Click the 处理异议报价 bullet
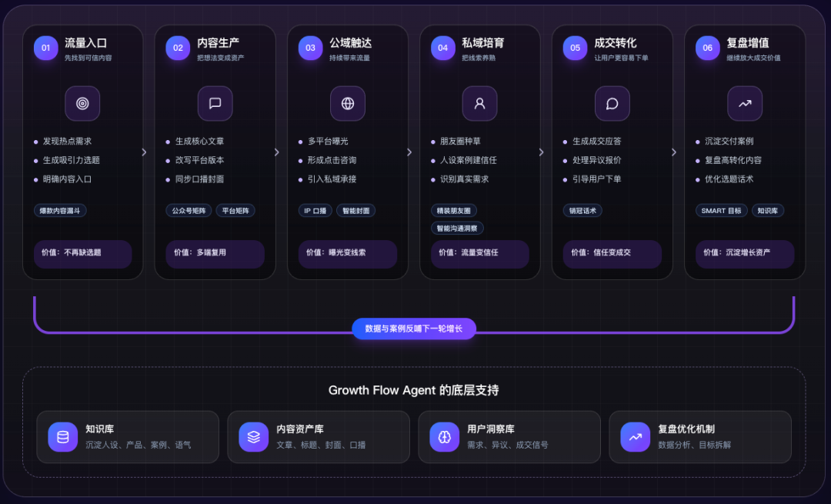 597,160
